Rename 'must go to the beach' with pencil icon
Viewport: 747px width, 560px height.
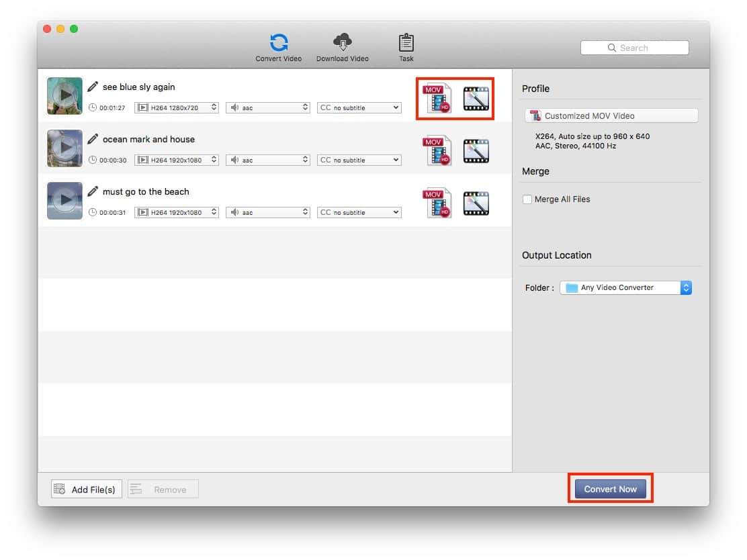click(x=93, y=191)
